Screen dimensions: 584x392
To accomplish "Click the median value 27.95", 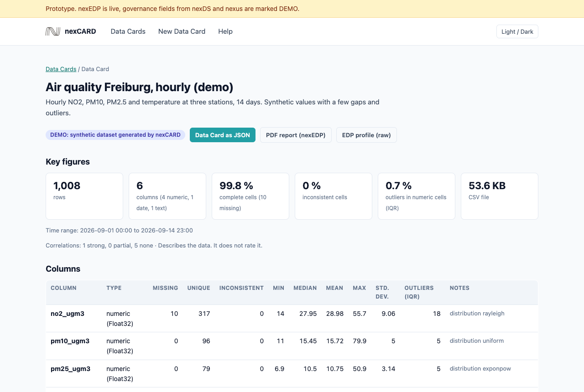I will (x=308, y=314).
